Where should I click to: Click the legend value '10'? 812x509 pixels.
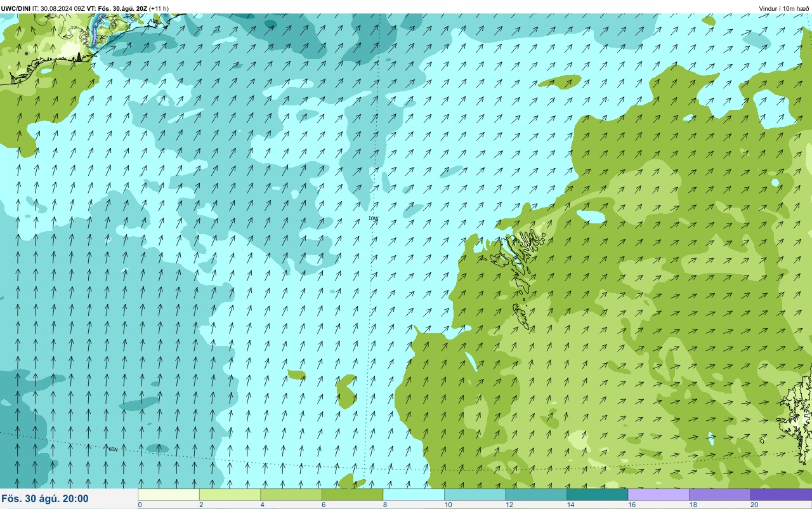448,505
